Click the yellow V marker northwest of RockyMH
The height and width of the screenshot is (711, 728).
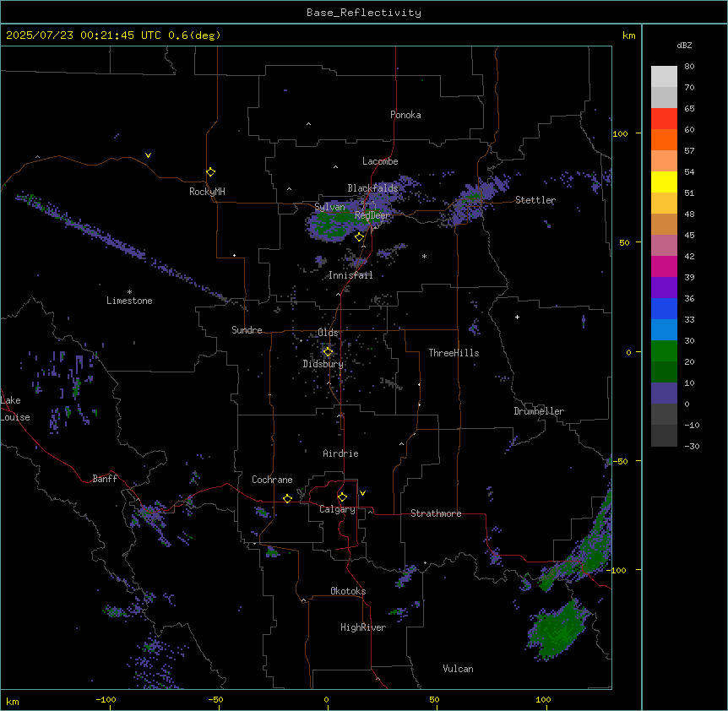[x=148, y=155]
